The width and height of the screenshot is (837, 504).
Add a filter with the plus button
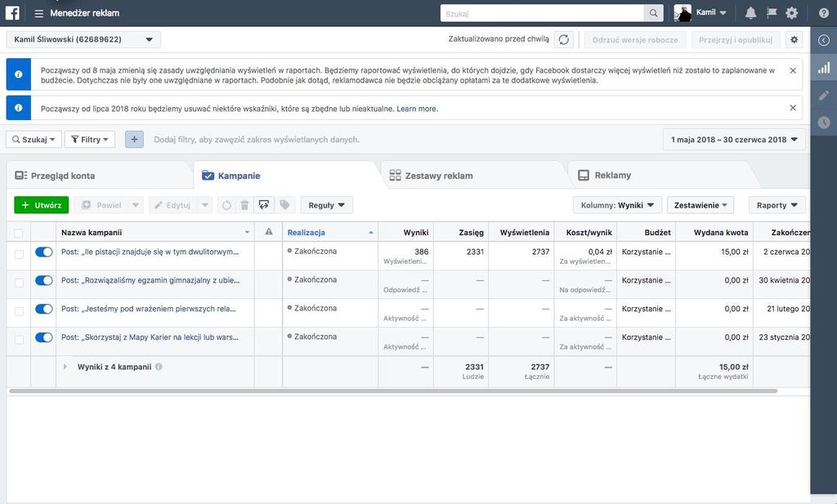(135, 139)
